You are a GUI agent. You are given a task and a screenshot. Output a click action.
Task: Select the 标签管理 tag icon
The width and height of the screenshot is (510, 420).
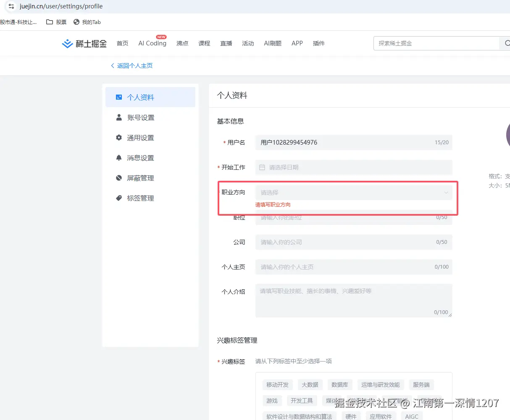[119, 198]
